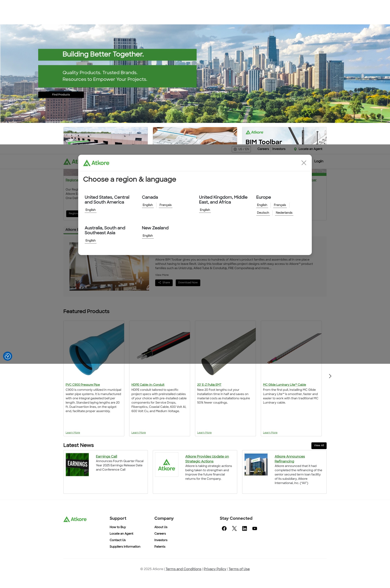
Task: Open the Earnings Call news article
Action: pos(106,456)
